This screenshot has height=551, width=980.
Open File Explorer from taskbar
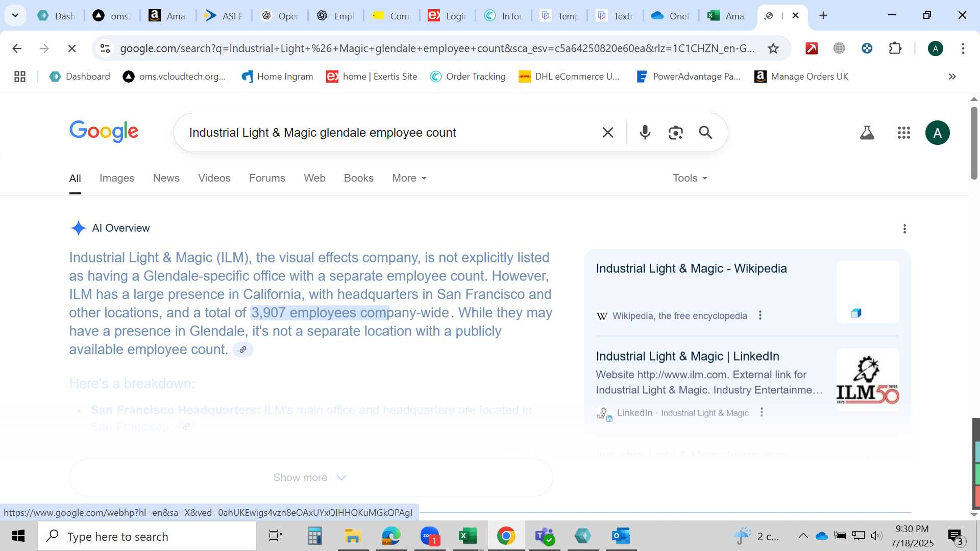pos(353,536)
